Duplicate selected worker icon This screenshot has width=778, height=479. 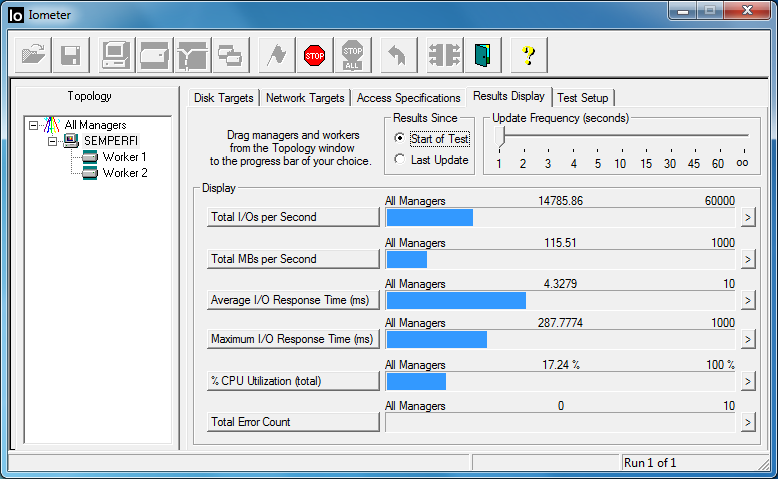pos(230,55)
